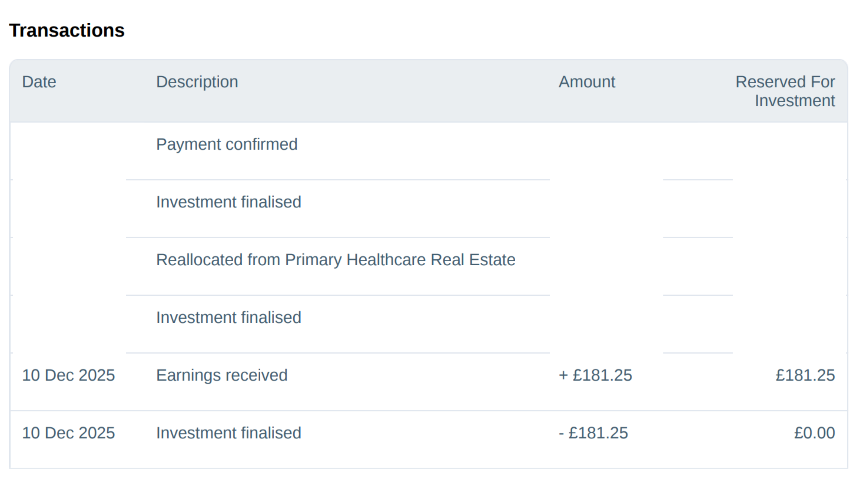The image size is (868, 496).
Task: Click the + £181.25 amount
Action: point(595,375)
